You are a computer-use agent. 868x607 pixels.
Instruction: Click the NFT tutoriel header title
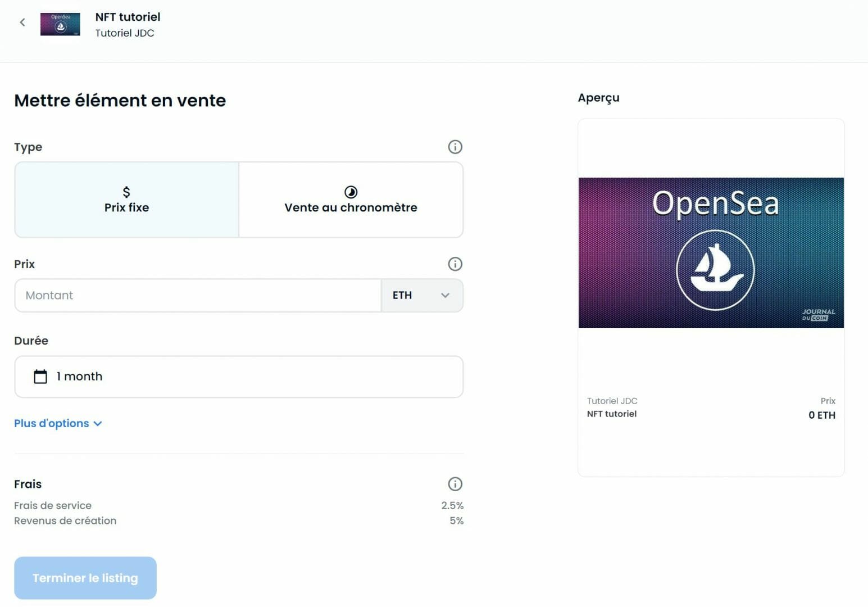[x=128, y=17]
